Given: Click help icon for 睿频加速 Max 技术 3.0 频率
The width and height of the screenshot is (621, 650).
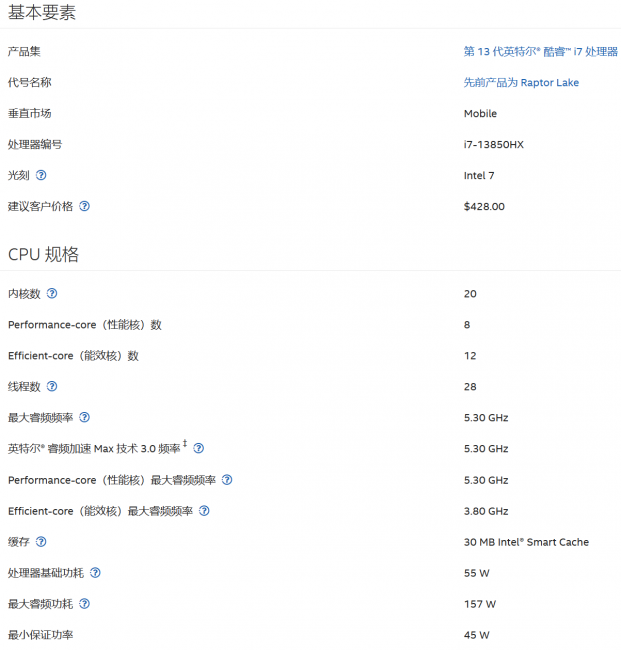Looking at the screenshot, I should point(199,448).
